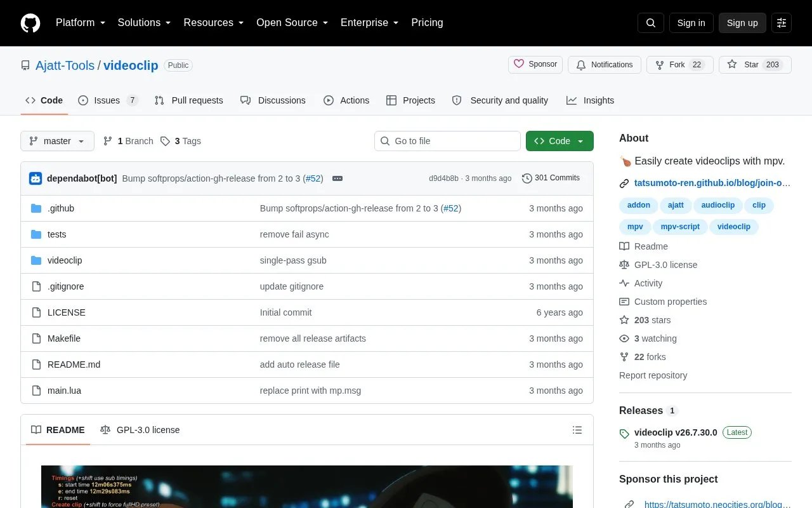Click the videoclip folder icon

(x=36, y=260)
